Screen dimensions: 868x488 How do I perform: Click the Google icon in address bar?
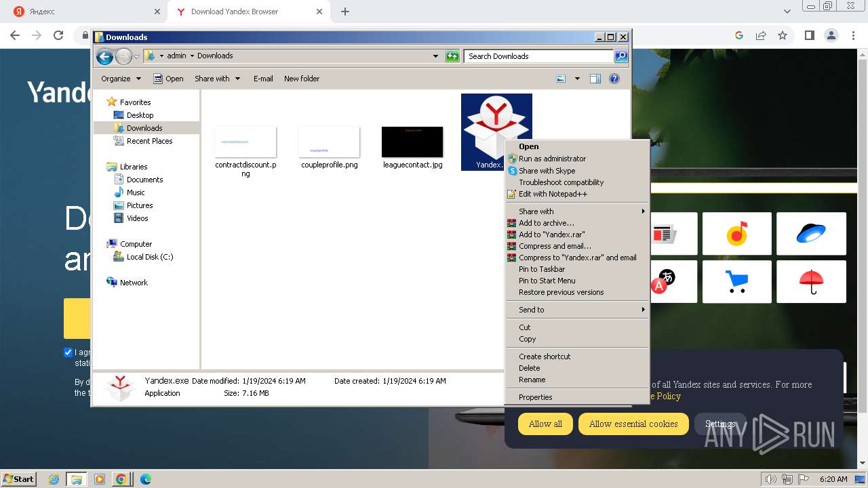739,35
